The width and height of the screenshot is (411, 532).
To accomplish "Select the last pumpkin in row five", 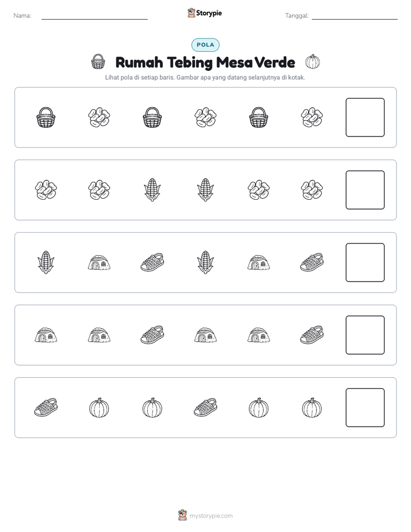I will pos(312,408).
